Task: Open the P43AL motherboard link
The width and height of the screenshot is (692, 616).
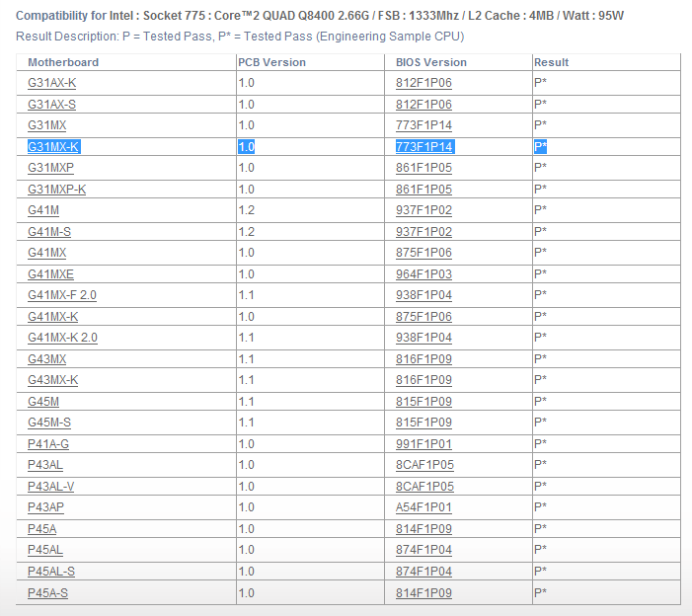Action: (x=45, y=464)
